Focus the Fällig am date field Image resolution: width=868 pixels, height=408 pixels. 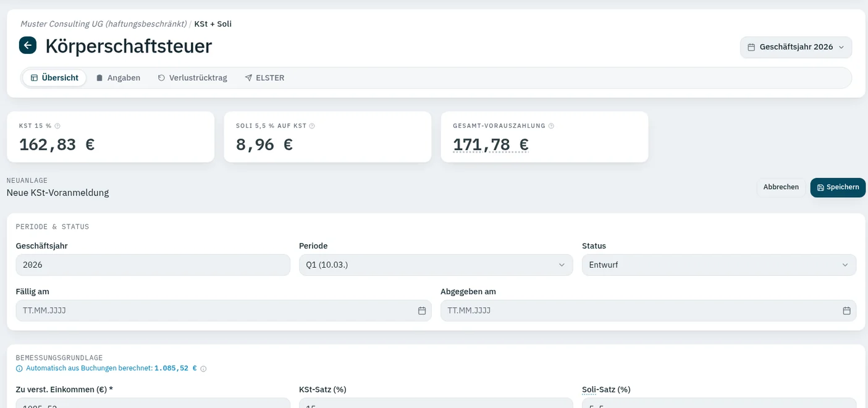[224, 310]
